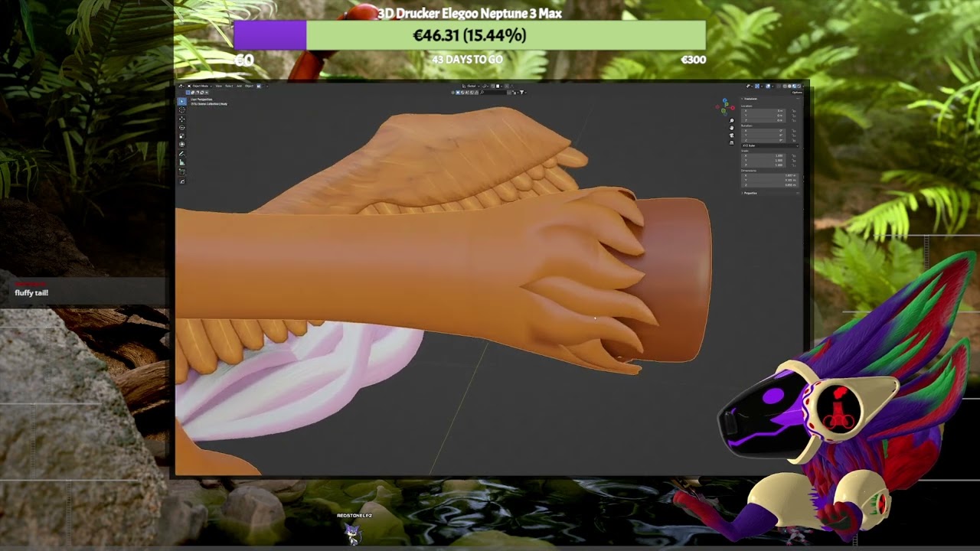Choose material preview shading icon
This screenshot has width=980, height=551.
pyautogui.click(x=794, y=86)
